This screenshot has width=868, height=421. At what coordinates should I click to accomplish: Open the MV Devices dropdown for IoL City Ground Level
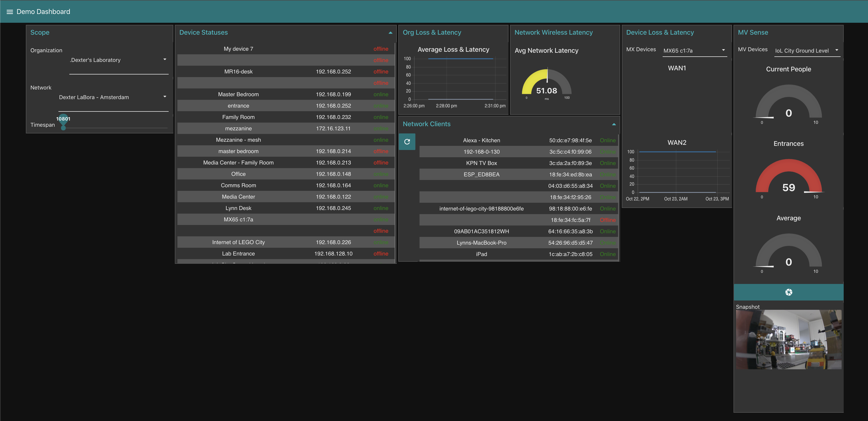pos(837,50)
